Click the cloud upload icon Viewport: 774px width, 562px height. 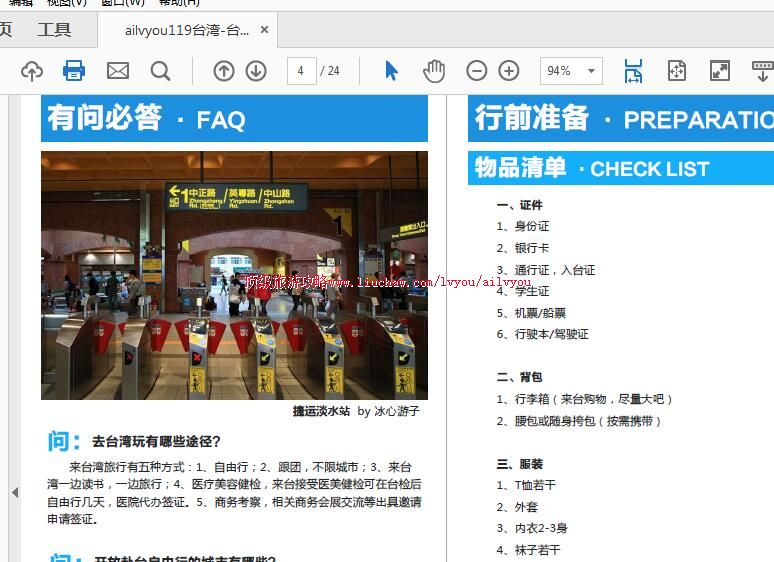32,71
